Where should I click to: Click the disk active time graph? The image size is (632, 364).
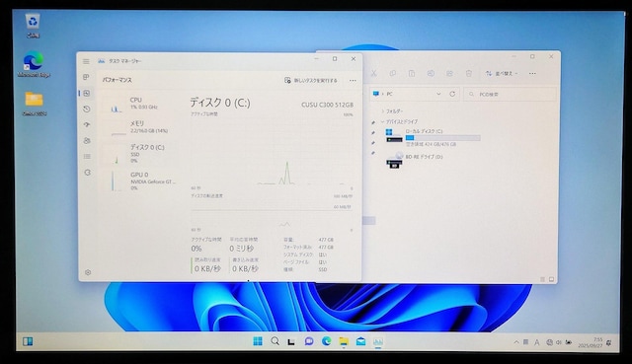tap(272, 151)
